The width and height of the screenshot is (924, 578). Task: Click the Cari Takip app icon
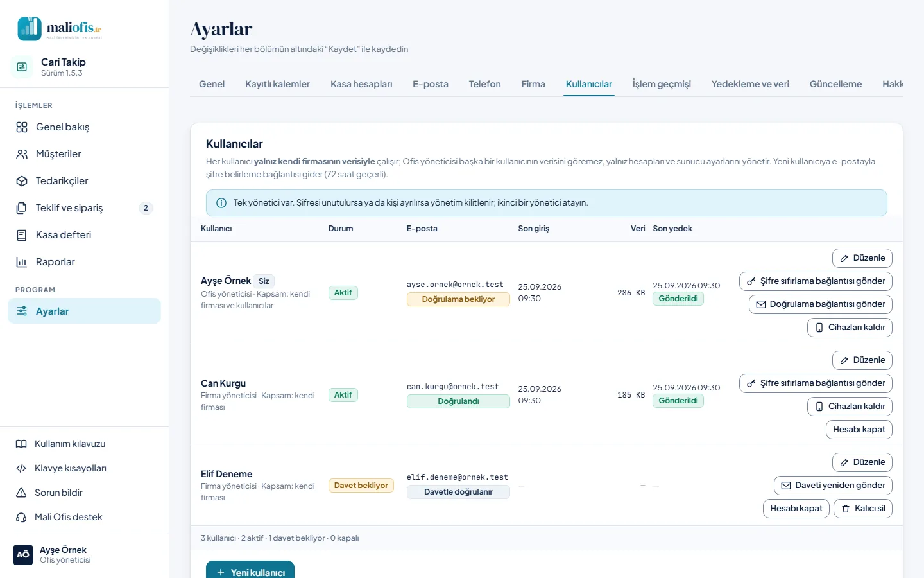tap(22, 67)
